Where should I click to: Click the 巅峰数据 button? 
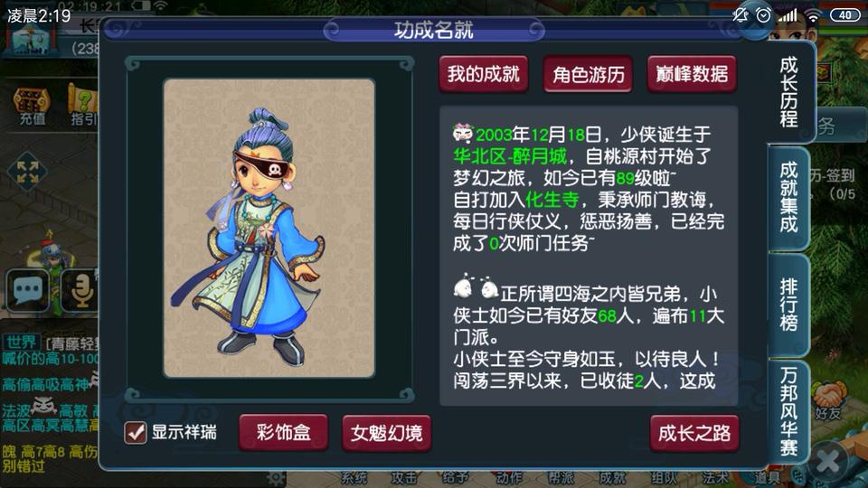pyautogui.click(x=692, y=74)
